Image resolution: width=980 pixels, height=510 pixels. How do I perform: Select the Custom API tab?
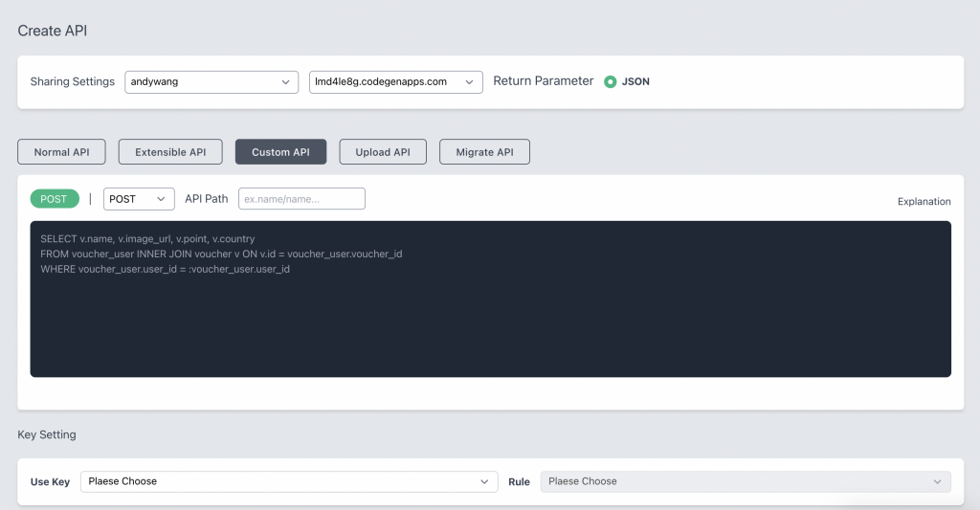(x=280, y=152)
